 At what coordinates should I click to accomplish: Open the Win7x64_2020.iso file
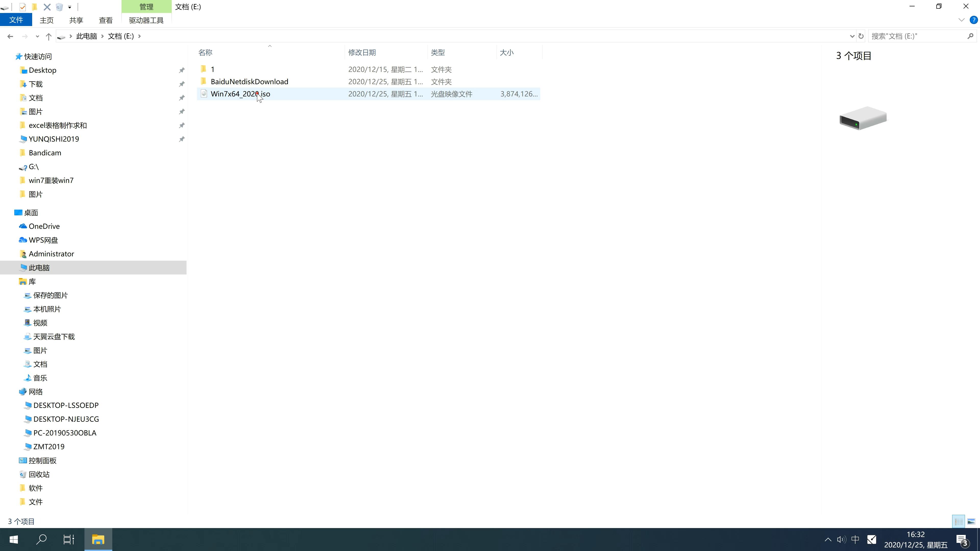(x=240, y=94)
